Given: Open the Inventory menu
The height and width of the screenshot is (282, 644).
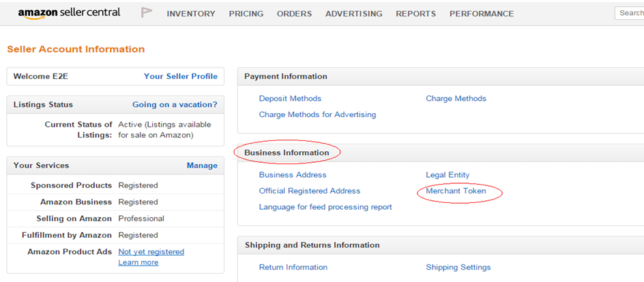Looking at the screenshot, I should point(191,14).
